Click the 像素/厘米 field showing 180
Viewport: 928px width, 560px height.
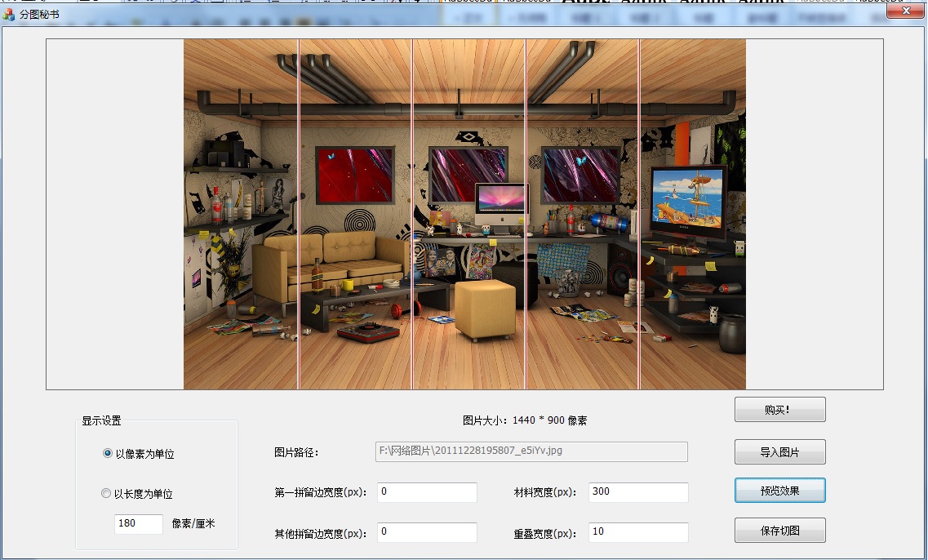139,523
